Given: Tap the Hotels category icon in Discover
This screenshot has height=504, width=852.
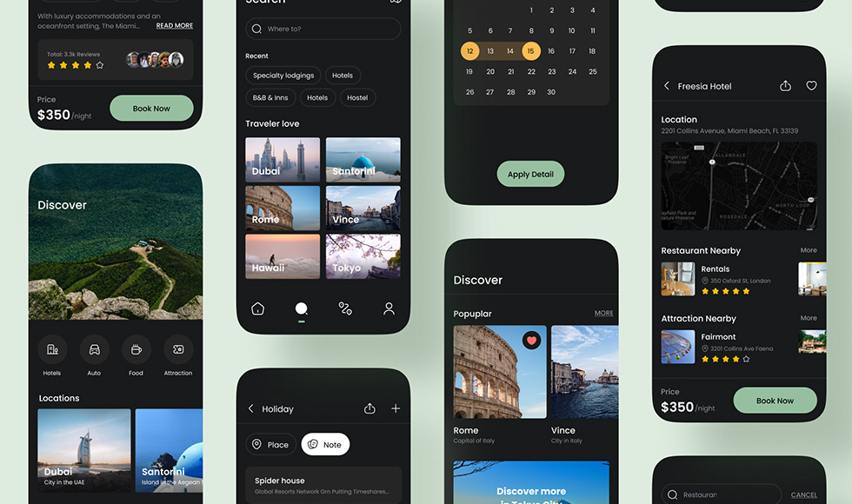Looking at the screenshot, I should 52,349.
